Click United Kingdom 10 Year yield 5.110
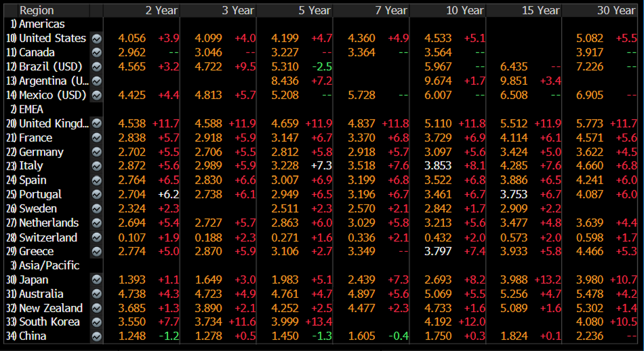Image resolution: width=644 pixels, height=351 pixels. point(438,123)
